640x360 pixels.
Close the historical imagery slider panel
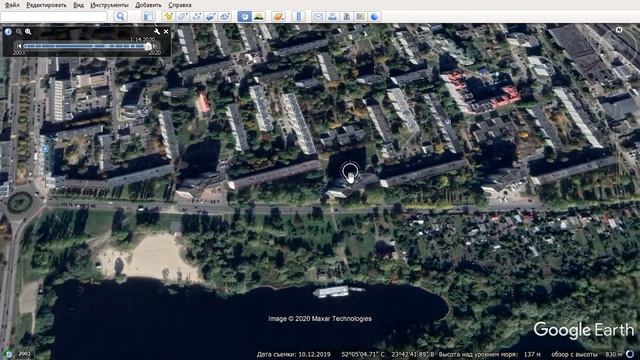[166, 31]
